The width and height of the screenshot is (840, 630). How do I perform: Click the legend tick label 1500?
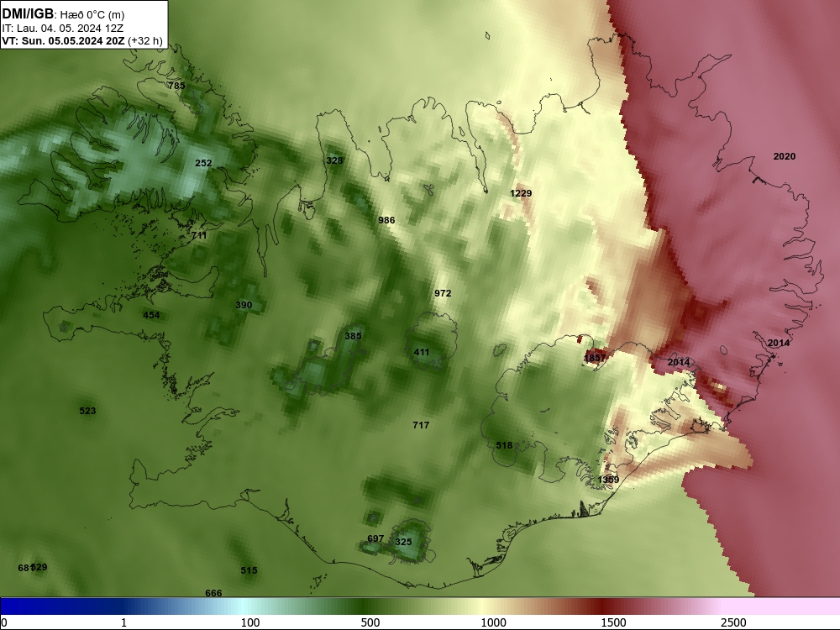(x=613, y=622)
